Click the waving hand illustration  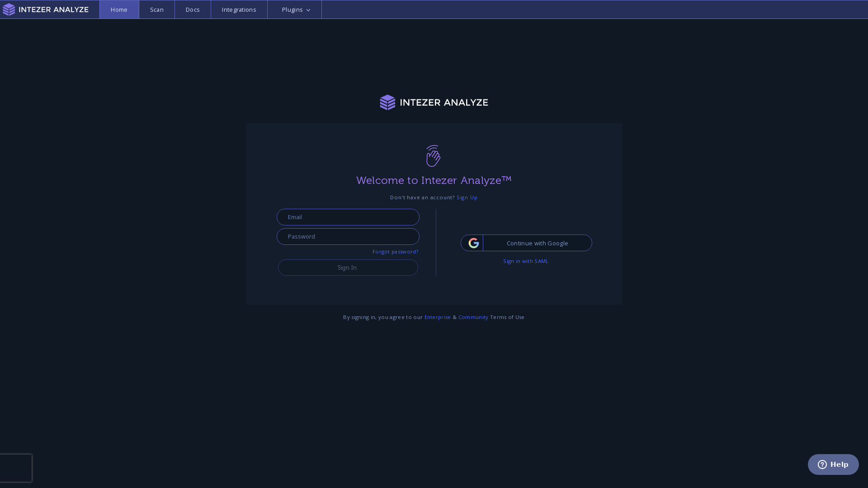[433, 156]
